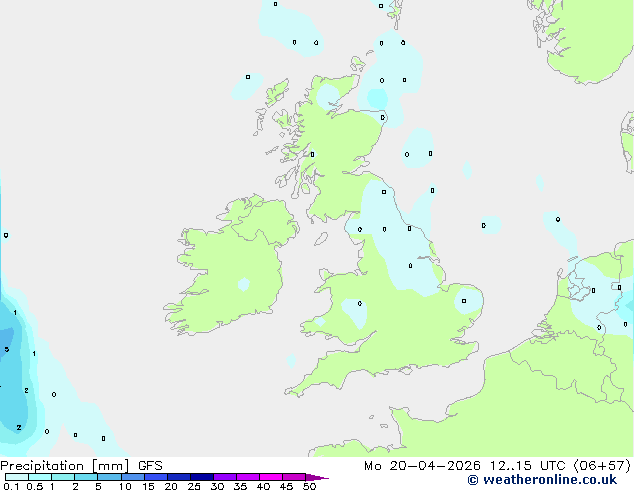Click the 10–15 mm legend color box
This screenshot has width=634, height=490.
[x=132, y=477]
